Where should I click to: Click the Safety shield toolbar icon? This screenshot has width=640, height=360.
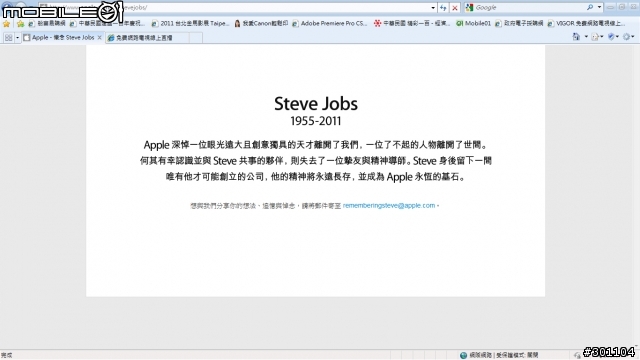point(611,37)
